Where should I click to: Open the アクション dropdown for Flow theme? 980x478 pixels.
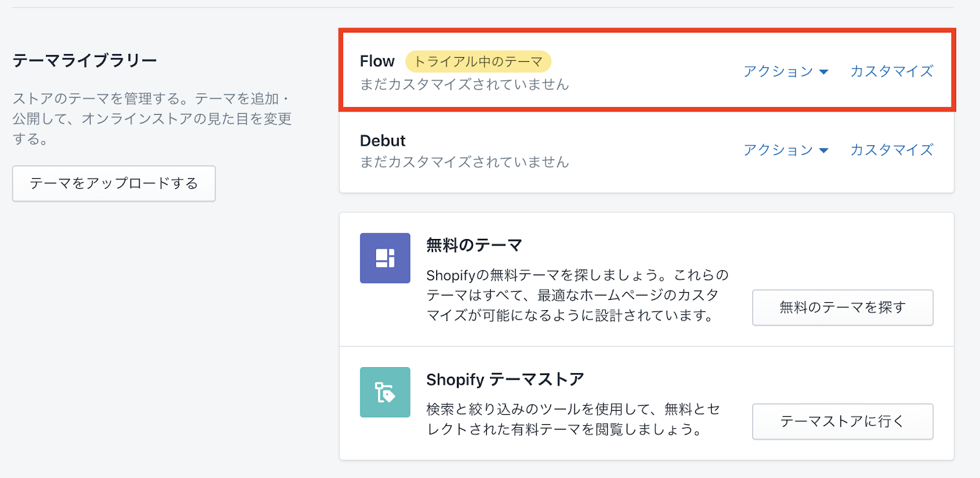click(x=785, y=72)
